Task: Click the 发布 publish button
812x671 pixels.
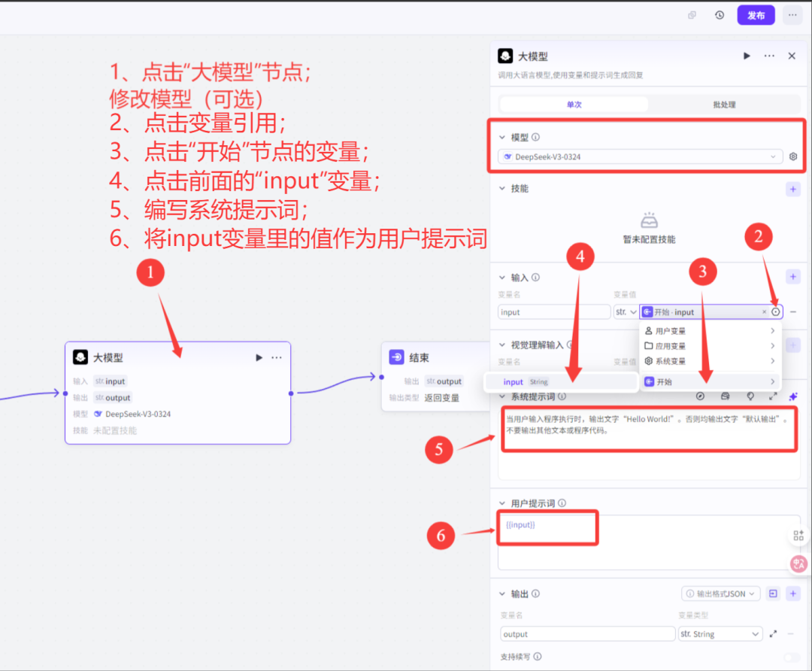Action: point(756,14)
